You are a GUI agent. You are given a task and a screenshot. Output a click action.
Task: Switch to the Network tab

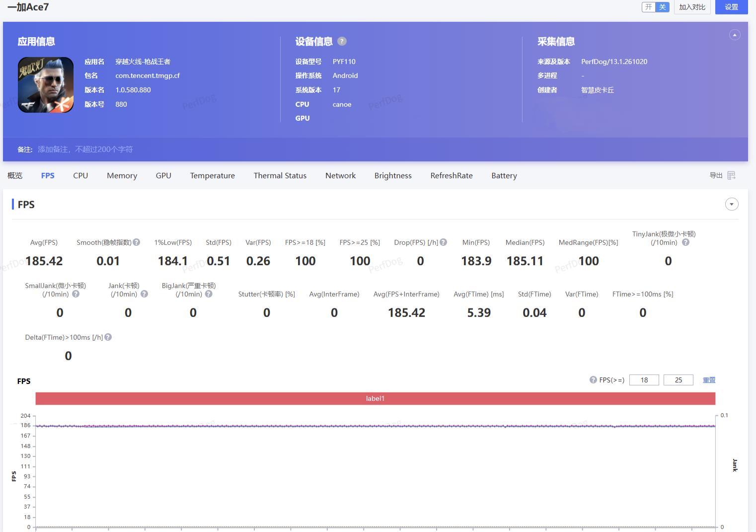coord(340,175)
